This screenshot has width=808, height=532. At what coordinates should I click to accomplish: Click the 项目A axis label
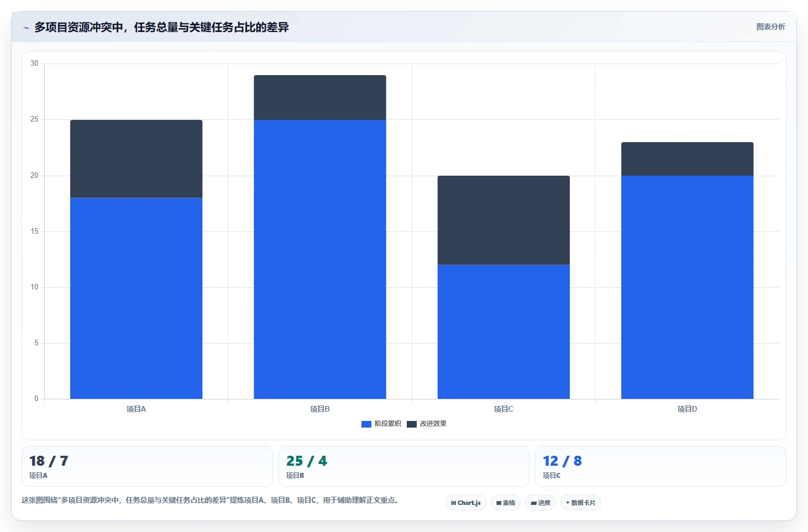(x=136, y=409)
